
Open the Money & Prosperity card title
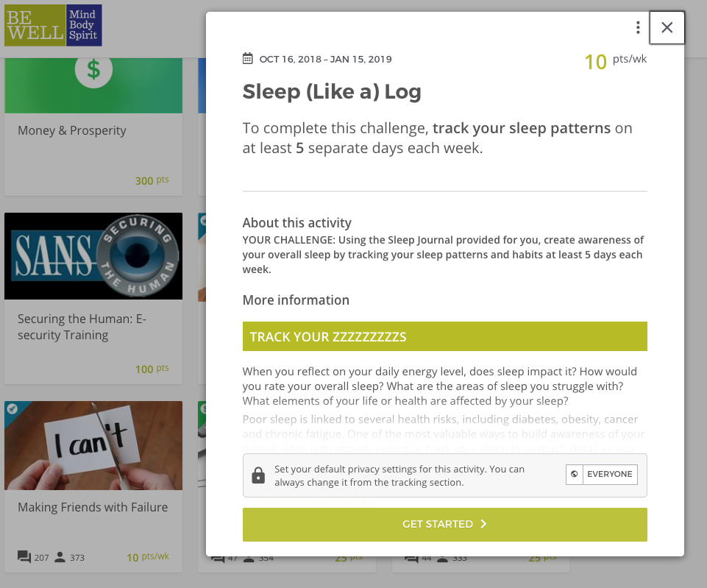pos(72,131)
